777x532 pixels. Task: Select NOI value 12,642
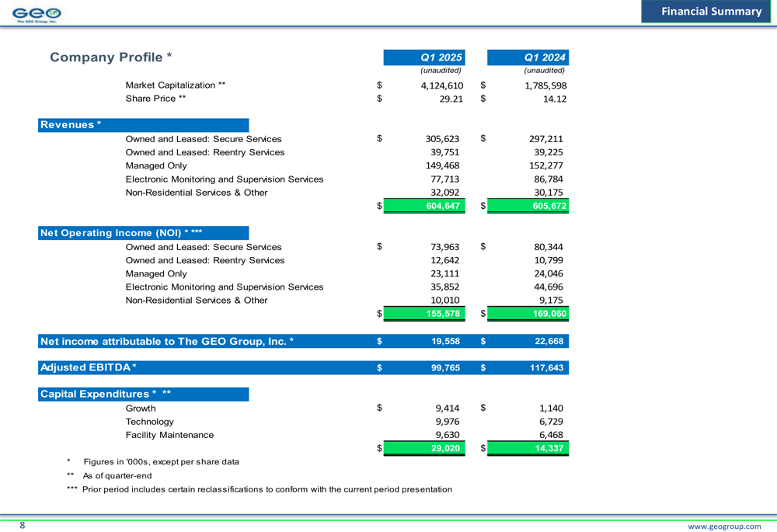pyautogui.click(x=444, y=260)
